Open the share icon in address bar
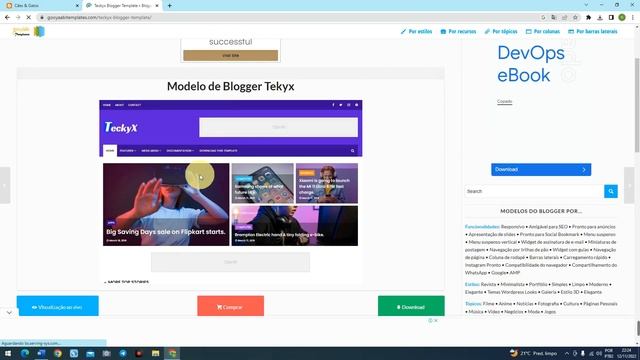 click(564, 18)
